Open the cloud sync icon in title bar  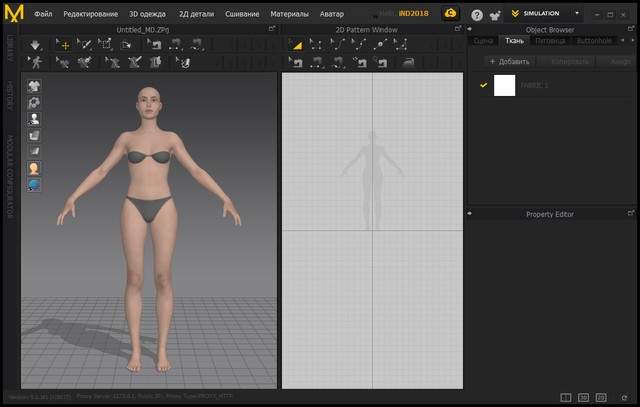pos(451,15)
